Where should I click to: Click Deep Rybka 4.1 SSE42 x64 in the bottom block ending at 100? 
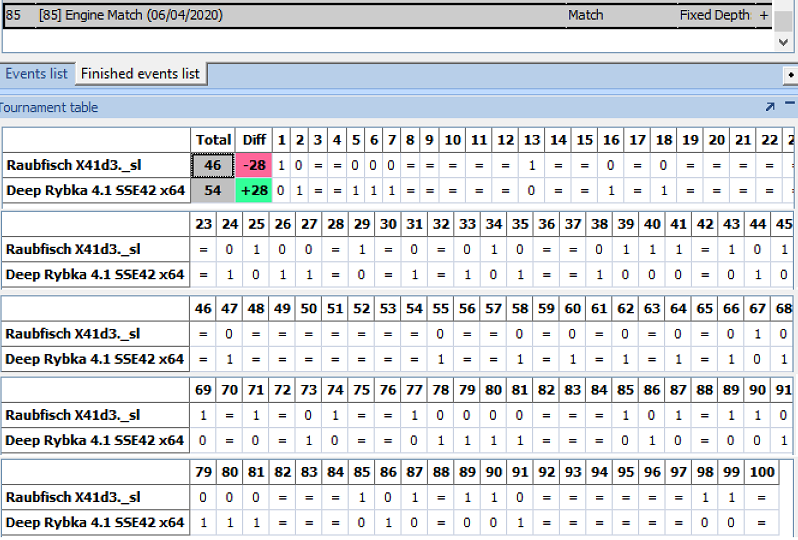pyautogui.click(x=95, y=523)
